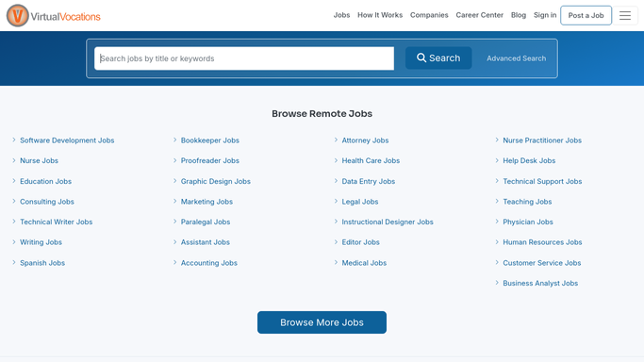View Business Analyst Jobs
644x362 pixels.
click(540, 283)
